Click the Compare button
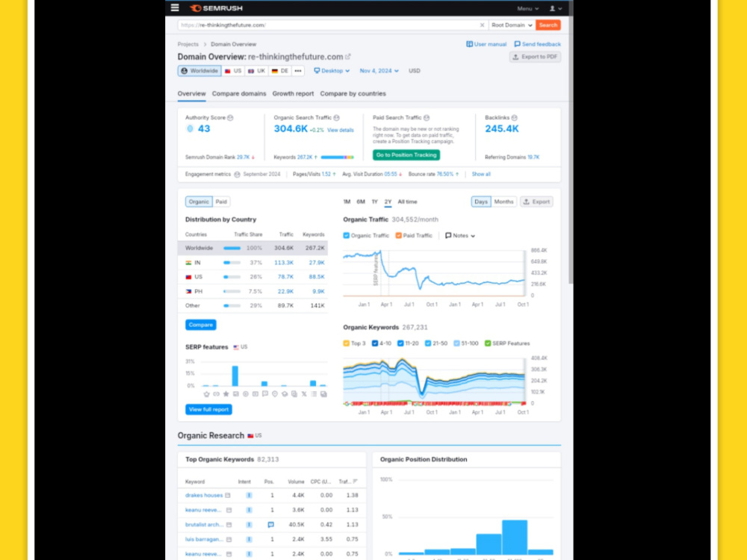 tap(200, 325)
